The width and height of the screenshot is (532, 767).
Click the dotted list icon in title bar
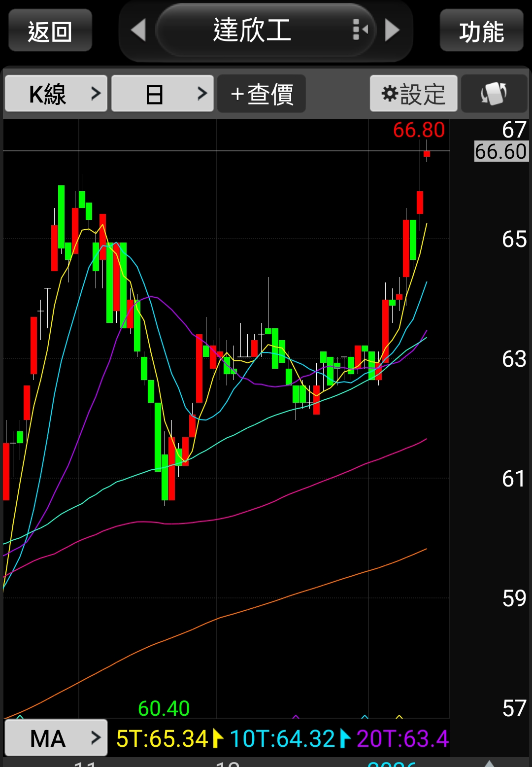(360, 30)
